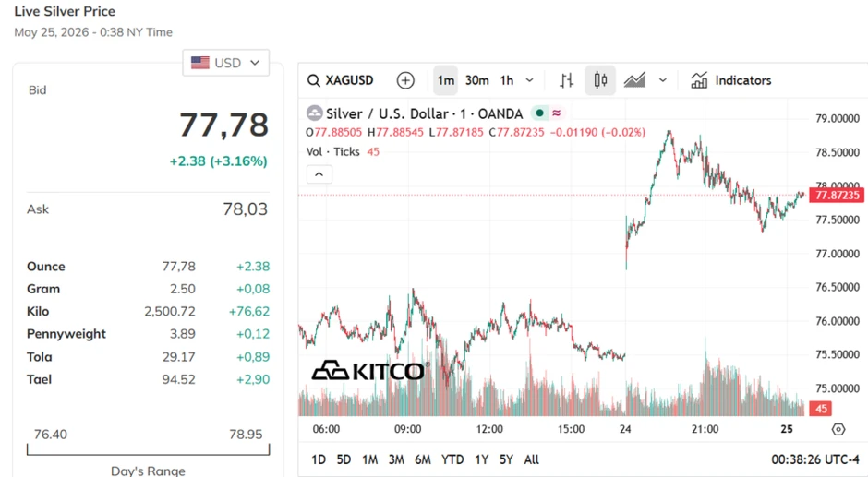Open the USD currency dropdown

(x=226, y=63)
